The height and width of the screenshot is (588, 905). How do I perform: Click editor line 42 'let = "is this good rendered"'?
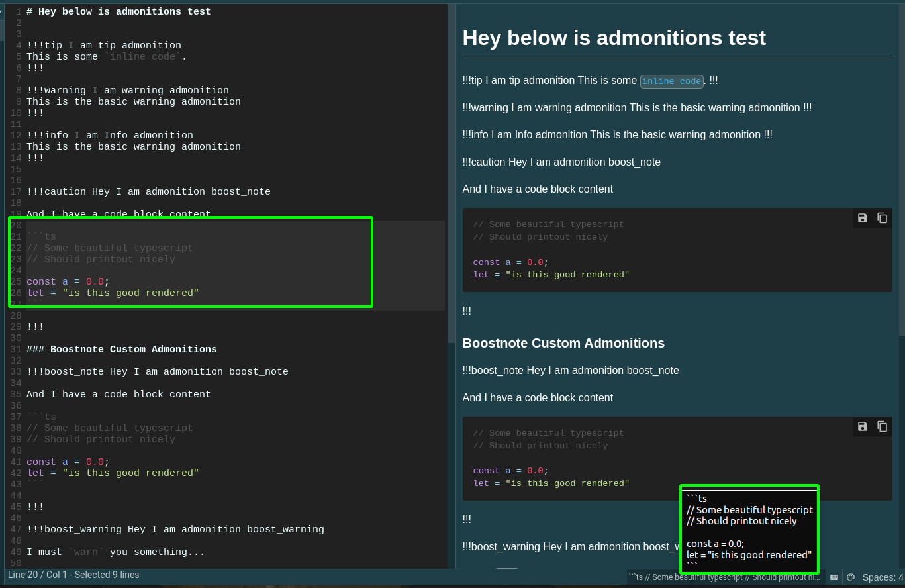coord(113,473)
